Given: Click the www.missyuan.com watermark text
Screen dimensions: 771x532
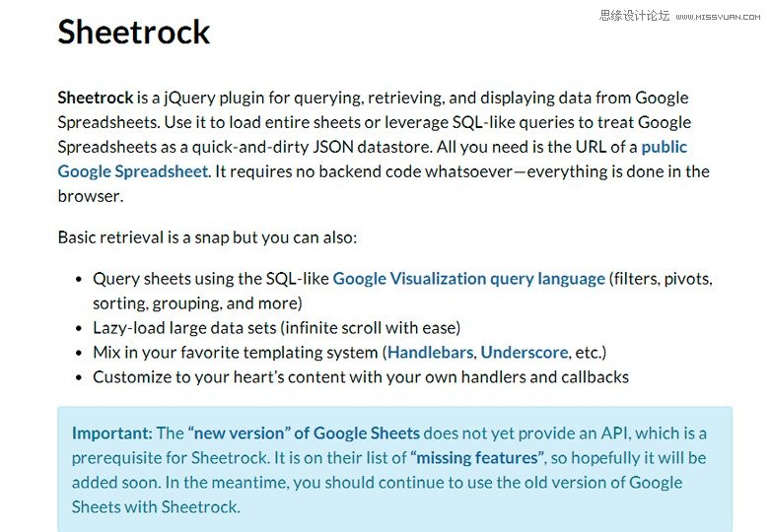Looking at the screenshot, I should coord(718,17).
